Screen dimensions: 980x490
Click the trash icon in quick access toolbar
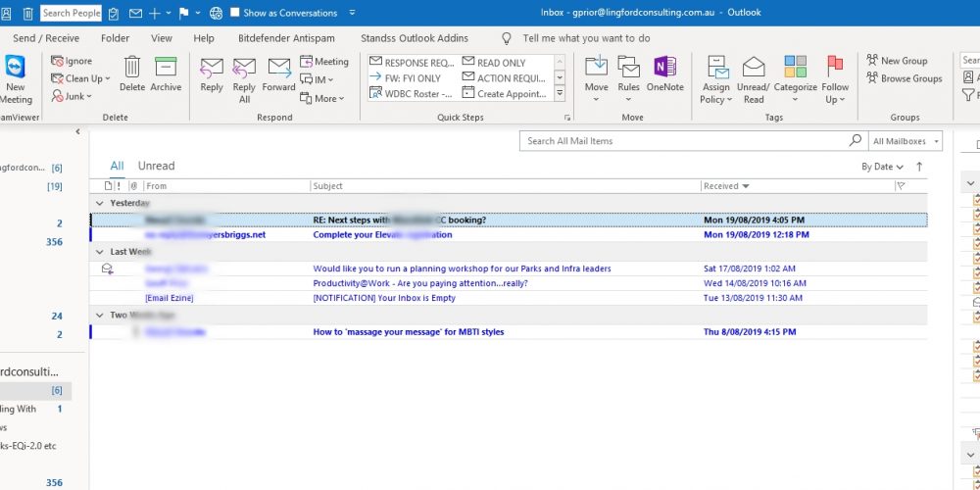point(28,13)
